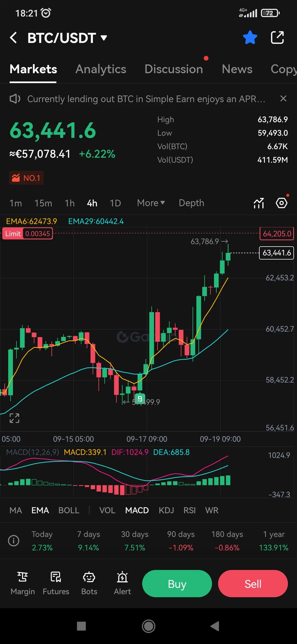
Task: Tap the 7 days 9.14% performance
Action: pyautogui.click(x=89, y=541)
